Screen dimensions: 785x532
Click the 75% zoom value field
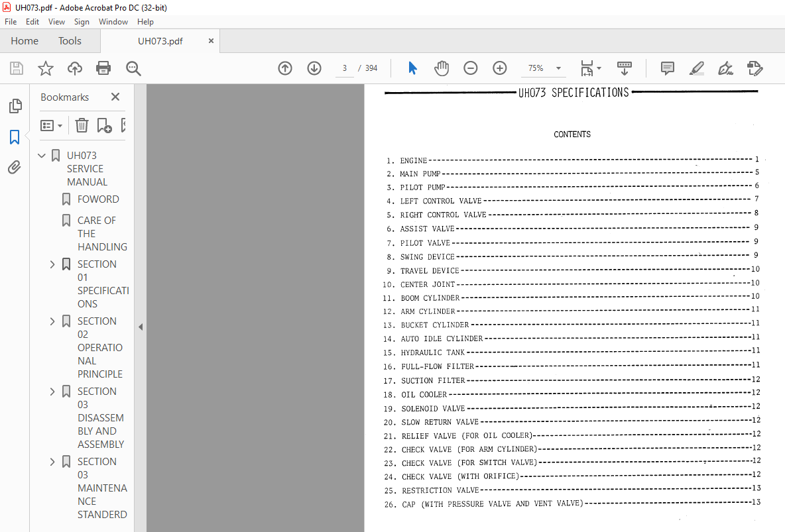536,68
